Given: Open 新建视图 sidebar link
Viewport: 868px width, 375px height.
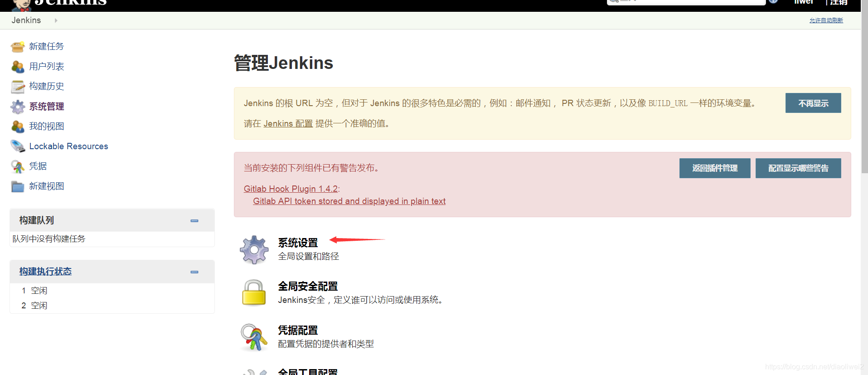Looking at the screenshot, I should [47, 186].
